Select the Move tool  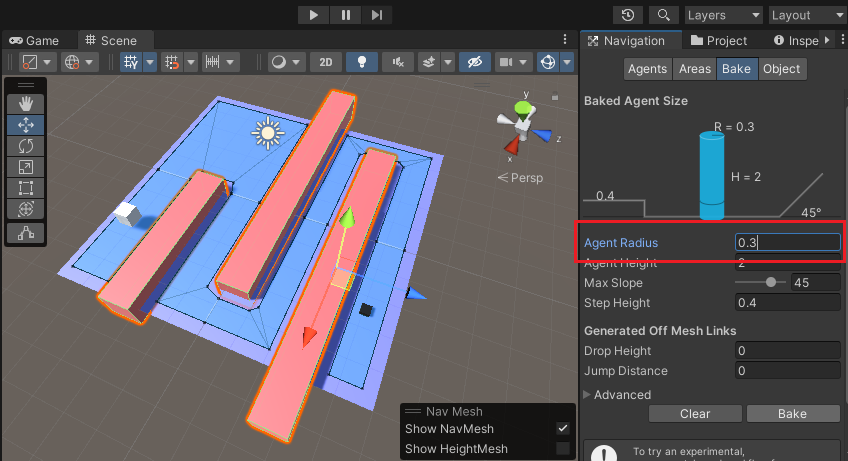point(26,125)
